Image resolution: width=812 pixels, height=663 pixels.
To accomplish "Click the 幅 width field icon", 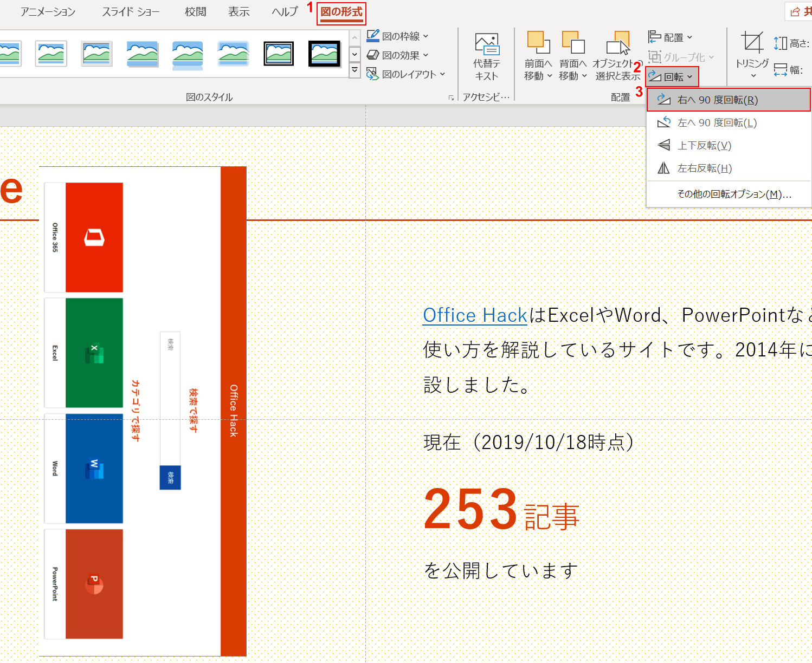I will click(780, 70).
